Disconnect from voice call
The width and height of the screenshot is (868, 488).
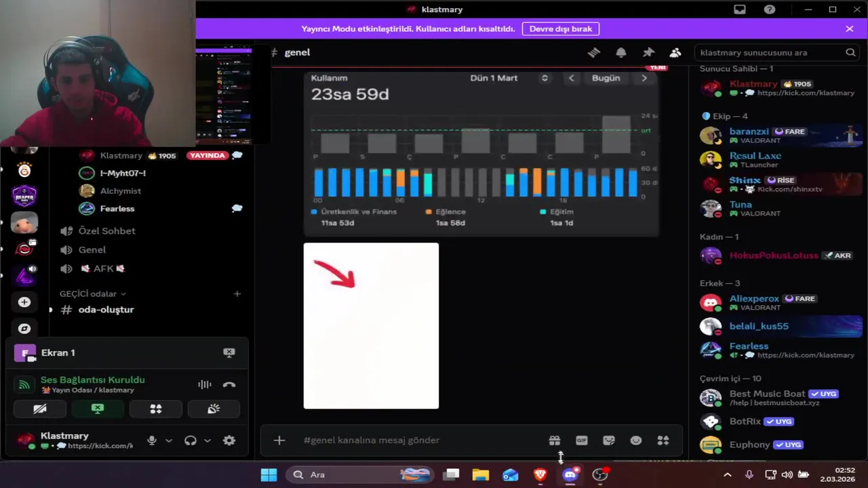pos(229,384)
